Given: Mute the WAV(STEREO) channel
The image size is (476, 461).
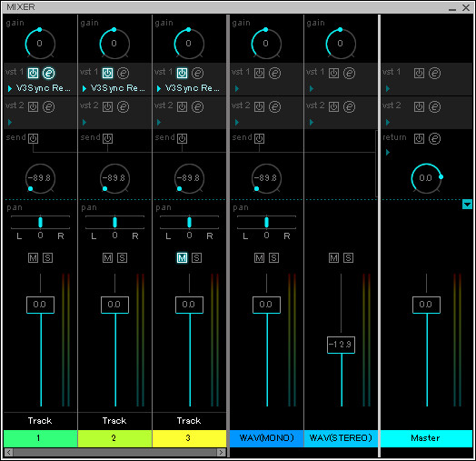Looking at the screenshot, I should pyautogui.click(x=333, y=257).
